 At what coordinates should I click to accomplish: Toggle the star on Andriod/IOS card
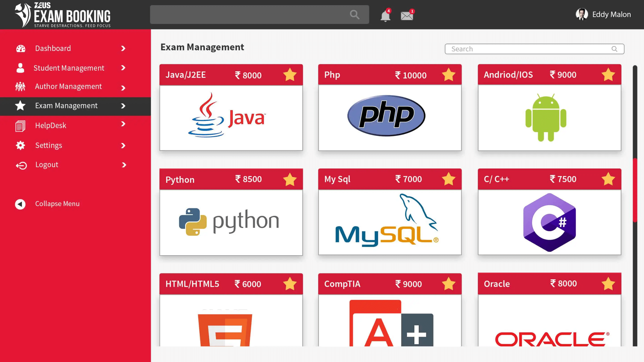(x=608, y=75)
